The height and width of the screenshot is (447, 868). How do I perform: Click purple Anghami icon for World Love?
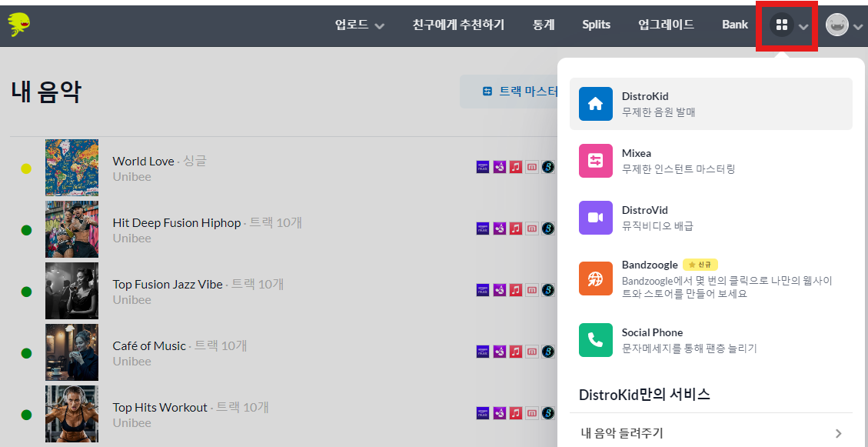(499, 167)
